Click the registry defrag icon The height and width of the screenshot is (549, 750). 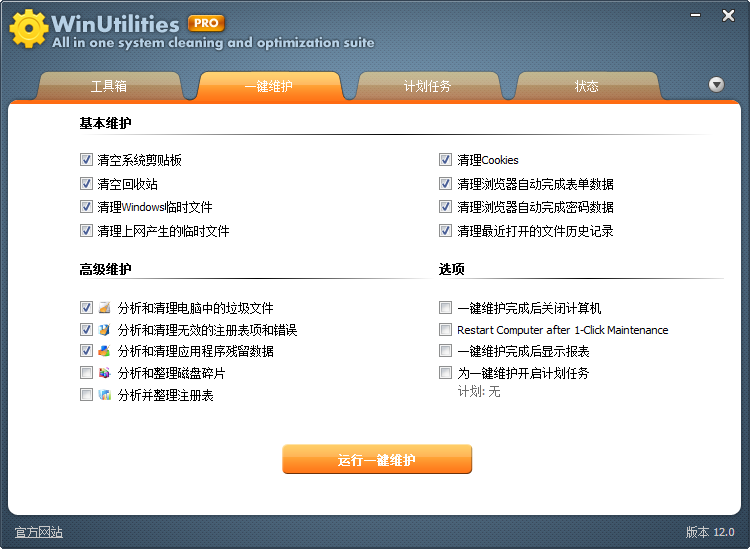pos(105,396)
